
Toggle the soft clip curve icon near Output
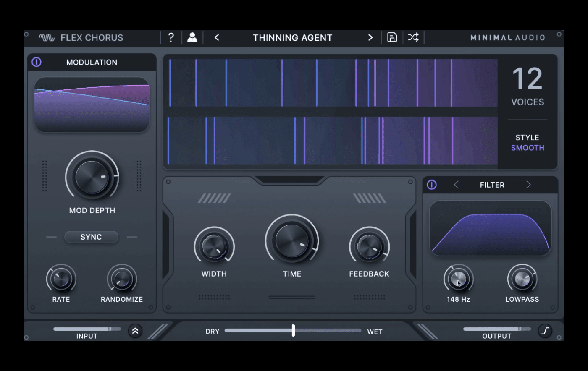click(x=545, y=331)
